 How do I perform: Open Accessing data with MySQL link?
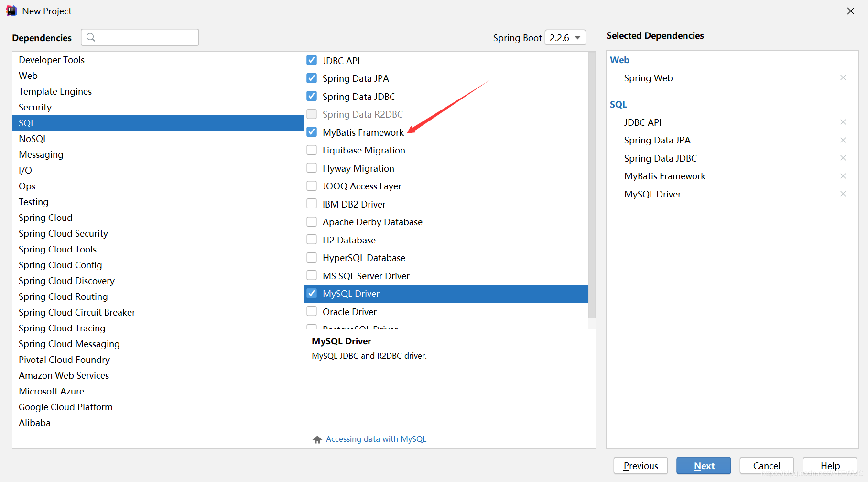point(376,439)
